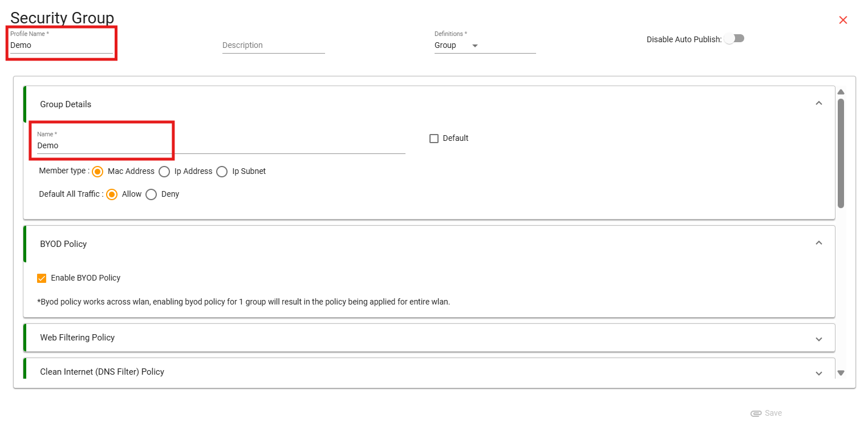Image resolution: width=868 pixels, height=426 pixels.
Task: Click the BYOD wlan note text
Action: click(244, 302)
